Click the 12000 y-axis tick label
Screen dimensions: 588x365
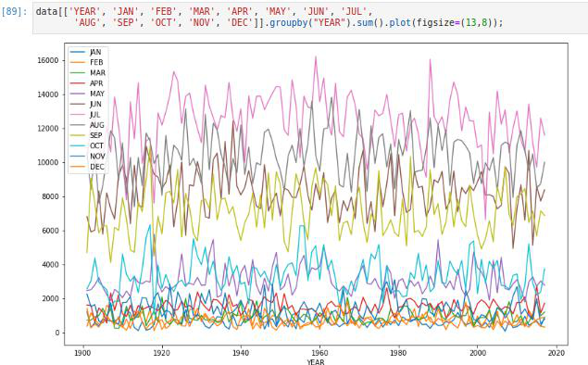pyautogui.click(x=48, y=128)
